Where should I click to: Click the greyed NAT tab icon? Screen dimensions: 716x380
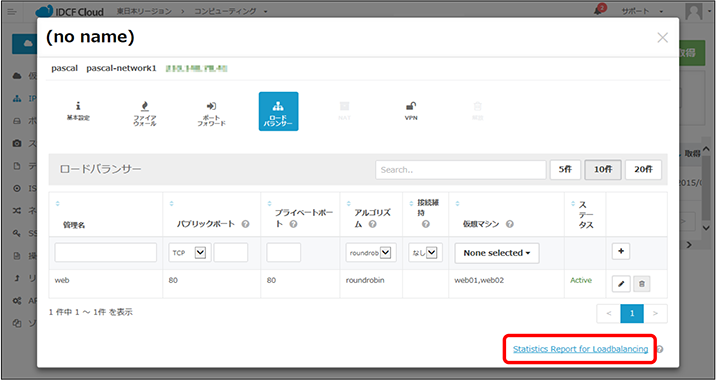coord(344,111)
